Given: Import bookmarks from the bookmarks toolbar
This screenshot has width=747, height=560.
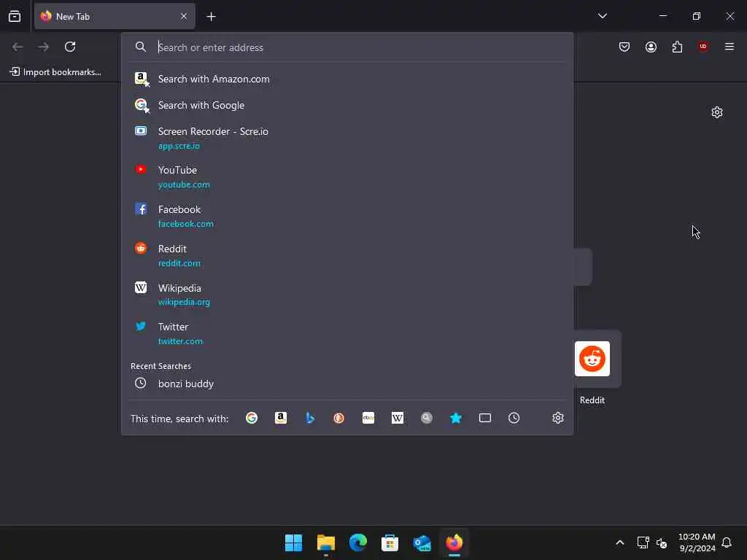Looking at the screenshot, I should 55,72.
